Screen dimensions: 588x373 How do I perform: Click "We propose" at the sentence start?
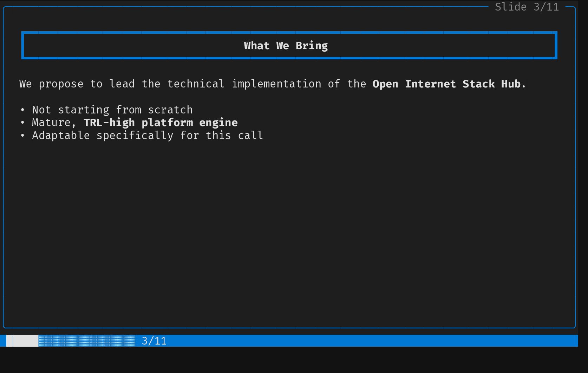[x=51, y=84]
